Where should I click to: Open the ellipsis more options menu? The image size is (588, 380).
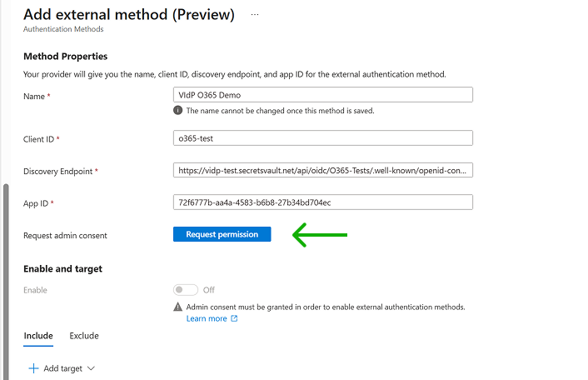click(x=255, y=15)
